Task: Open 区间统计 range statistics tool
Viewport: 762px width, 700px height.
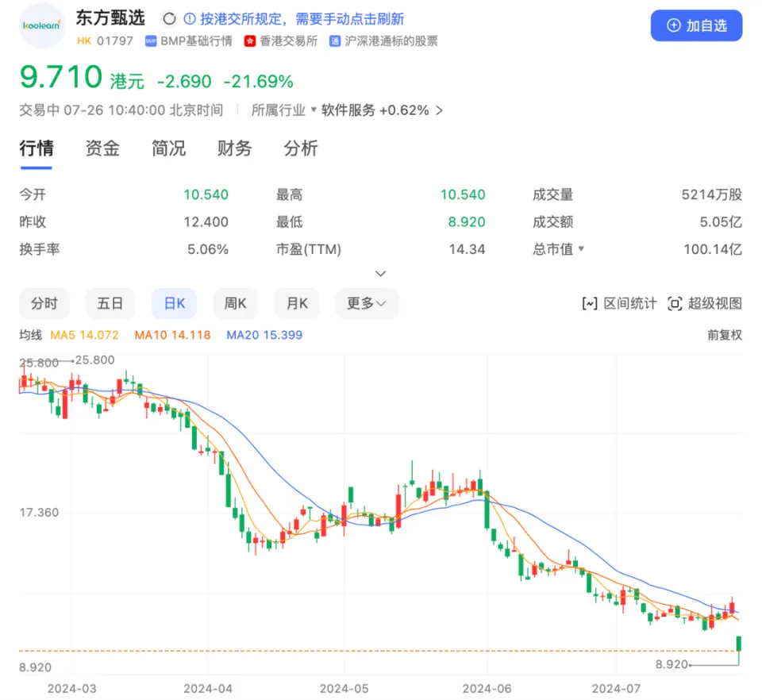Action: click(x=619, y=303)
